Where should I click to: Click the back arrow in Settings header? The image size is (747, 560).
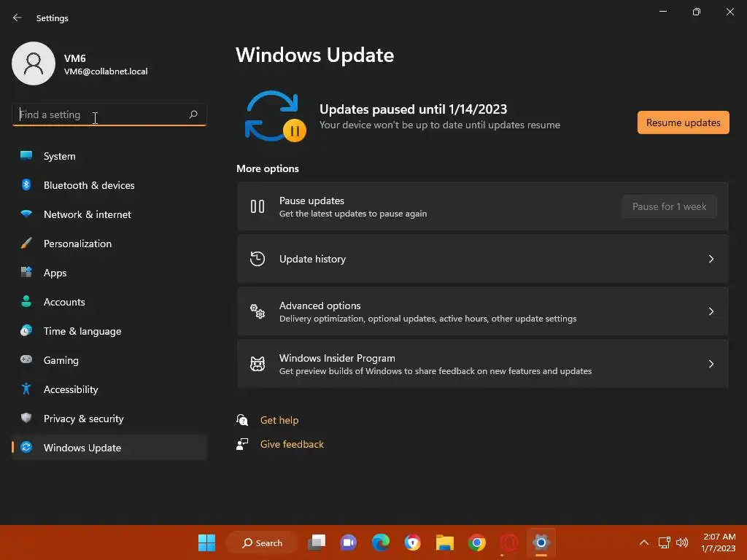[x=18, y=17]
